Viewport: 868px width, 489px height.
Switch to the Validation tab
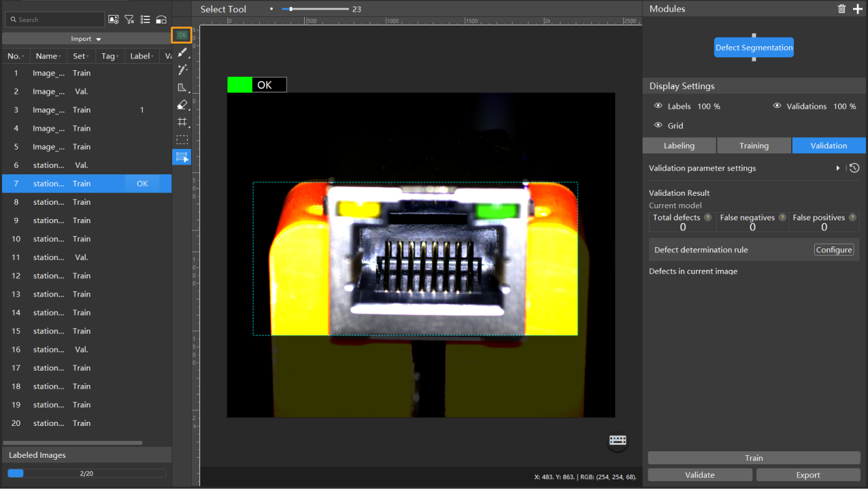pyautogui.click(x=829, y=146)
